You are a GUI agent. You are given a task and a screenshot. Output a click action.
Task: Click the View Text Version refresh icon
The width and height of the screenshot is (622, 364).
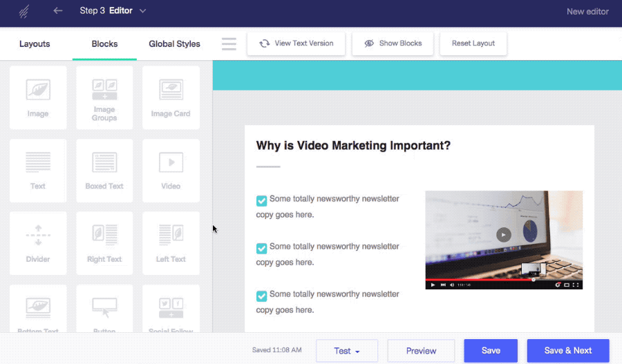(265, 44)
